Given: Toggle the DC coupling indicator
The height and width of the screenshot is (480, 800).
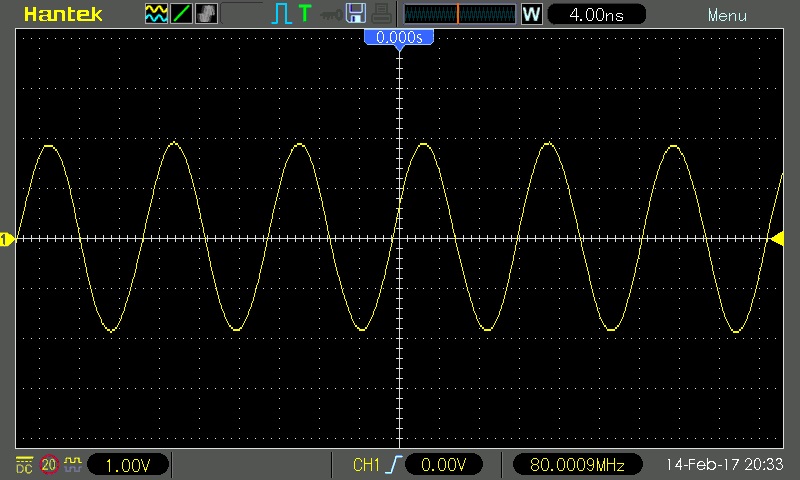Looking at the screenshot, I should (24, 464).
